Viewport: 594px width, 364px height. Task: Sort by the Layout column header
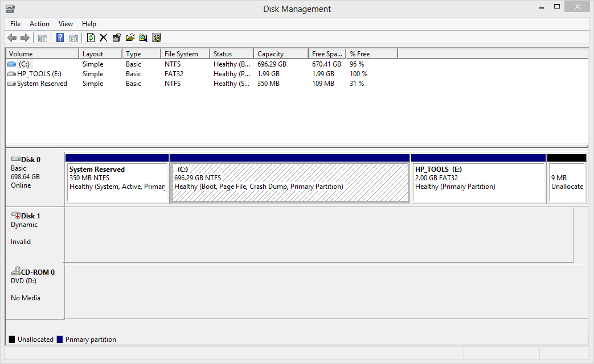100,53
